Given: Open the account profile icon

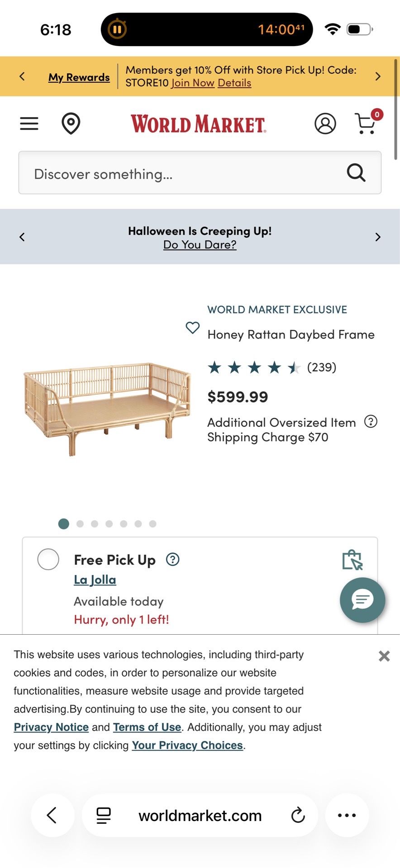Looking at the screenshot, I should pyautogui.click(x=325, y=123).
